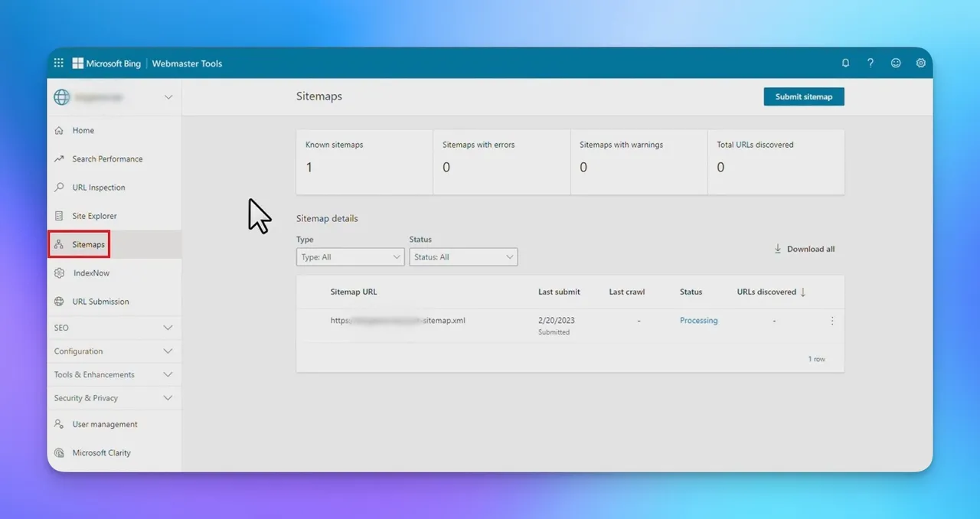Click the Webmaster Tools title

[x=187, y=64]
